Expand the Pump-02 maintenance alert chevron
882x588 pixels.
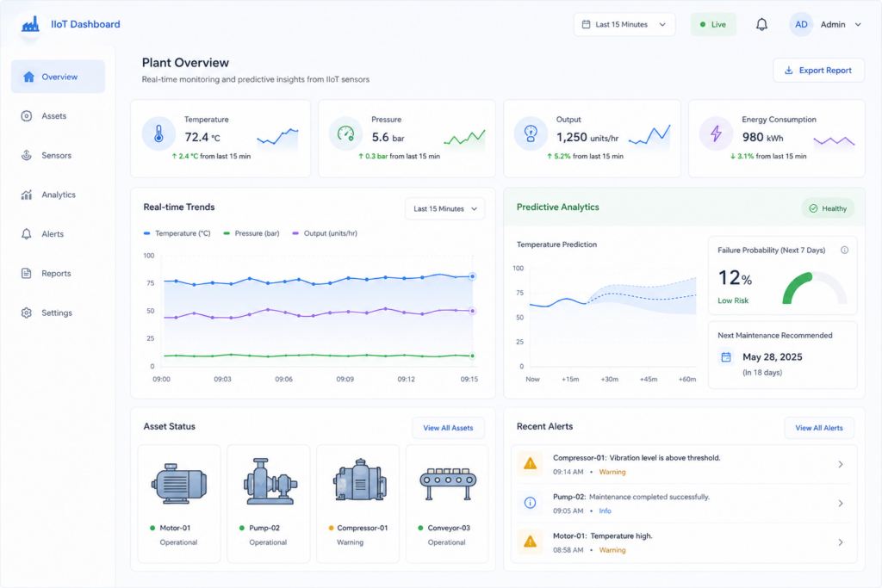click(841, 503)
